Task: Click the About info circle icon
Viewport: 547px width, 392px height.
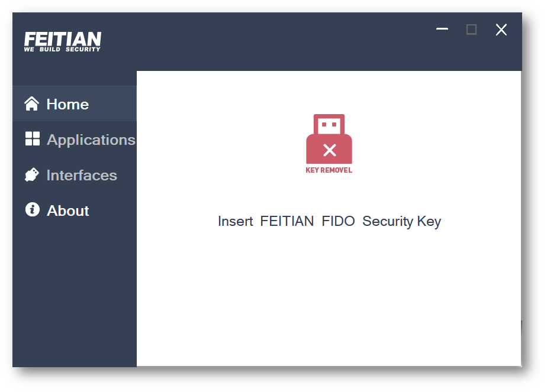Action: (x=32, y=210)
